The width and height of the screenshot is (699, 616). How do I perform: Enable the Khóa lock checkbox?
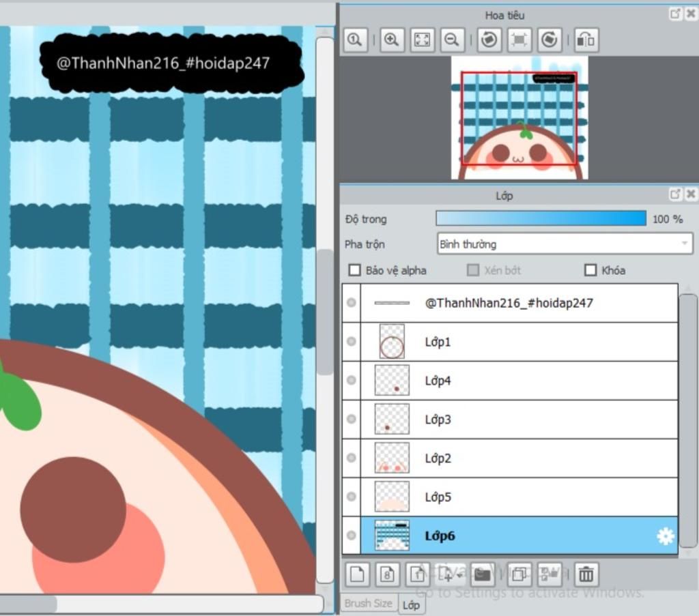(x=590, y=270)
